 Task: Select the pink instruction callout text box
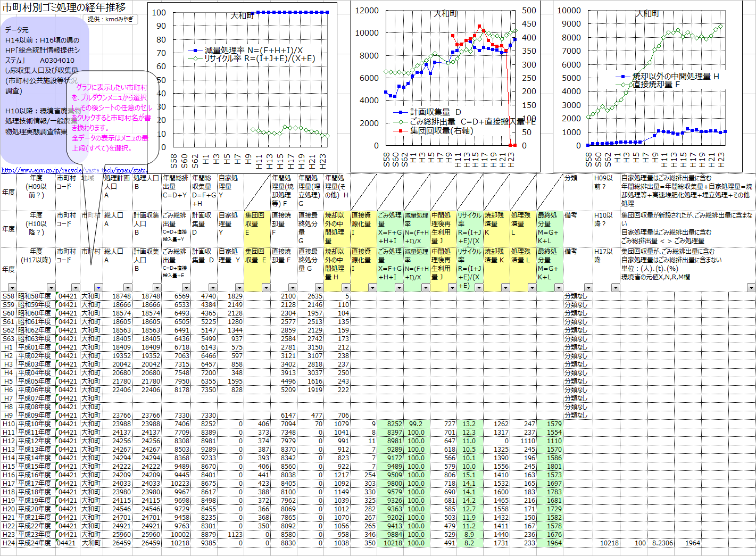tap(112, 117)
